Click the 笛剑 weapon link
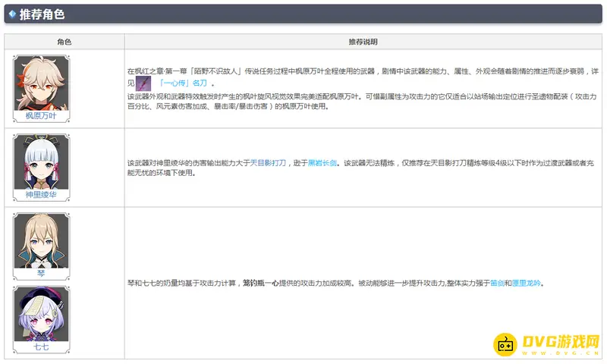This screenshot has width=607, height=364. pos(497,283)
